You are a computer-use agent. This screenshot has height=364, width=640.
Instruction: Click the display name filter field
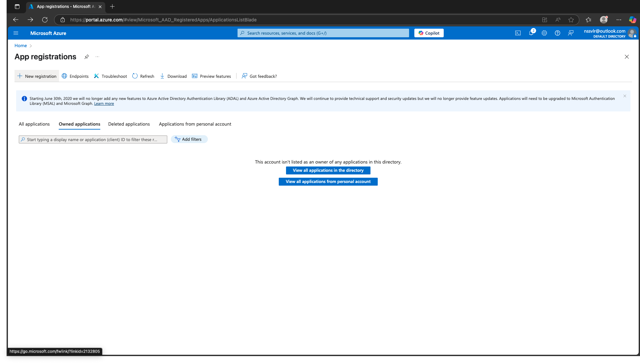[x=93, y=139]
